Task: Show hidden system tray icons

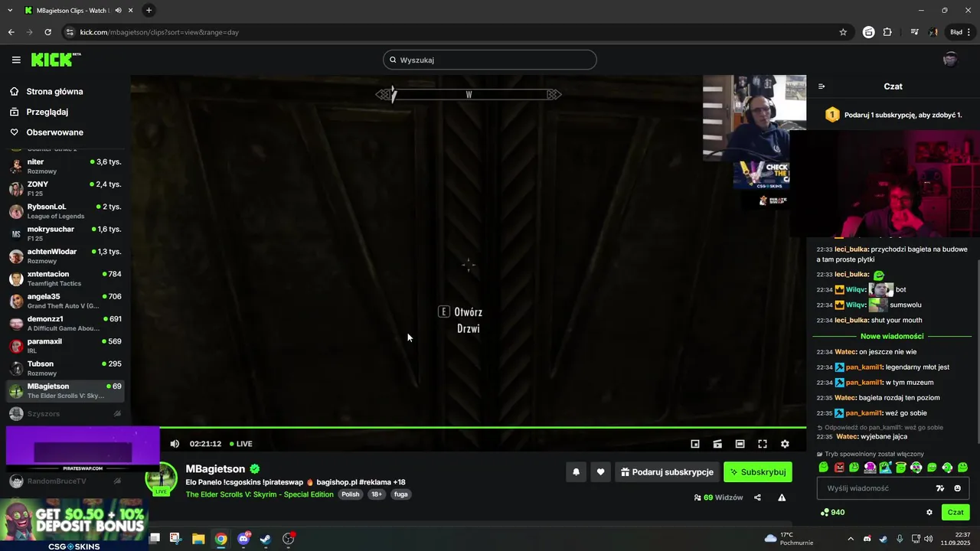Action: [x=850, y=539]
